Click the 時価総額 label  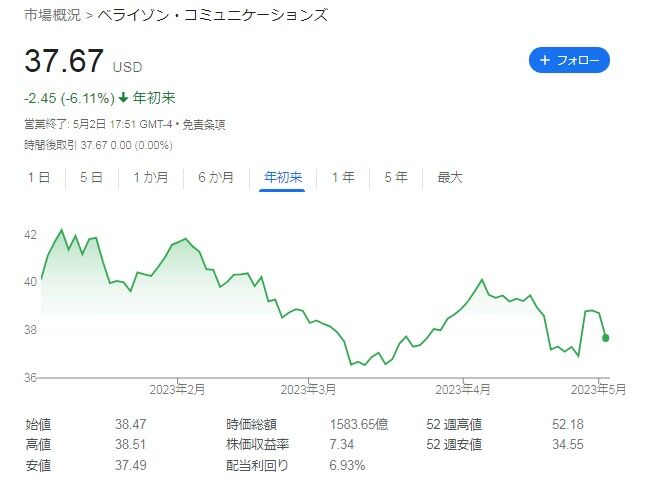pos(251,424)
